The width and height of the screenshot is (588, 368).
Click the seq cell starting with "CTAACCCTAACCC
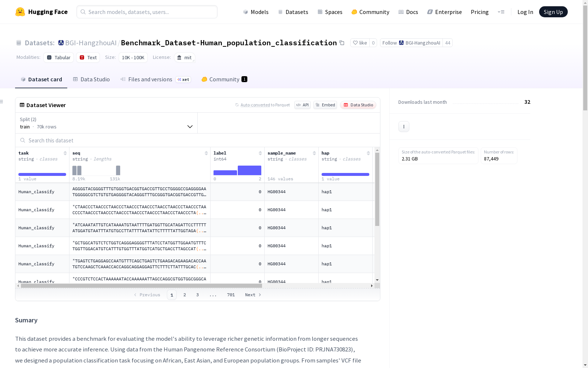140,210
